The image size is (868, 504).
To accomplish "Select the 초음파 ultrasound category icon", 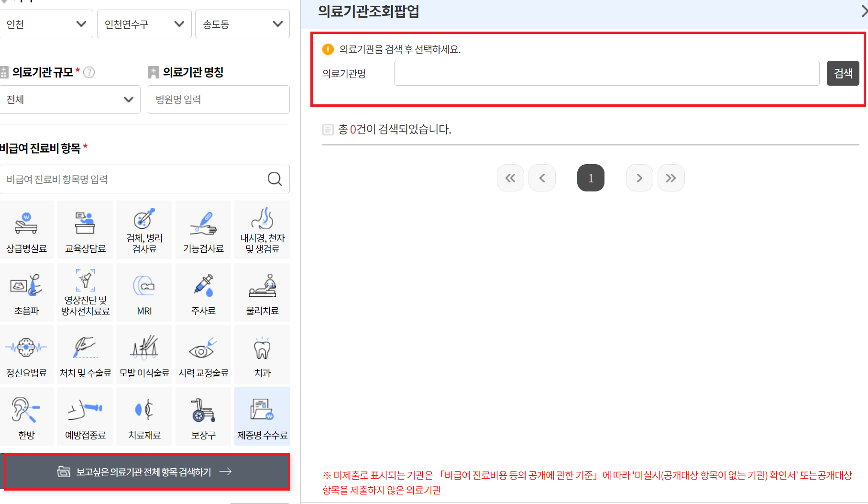I will point(27,292).
